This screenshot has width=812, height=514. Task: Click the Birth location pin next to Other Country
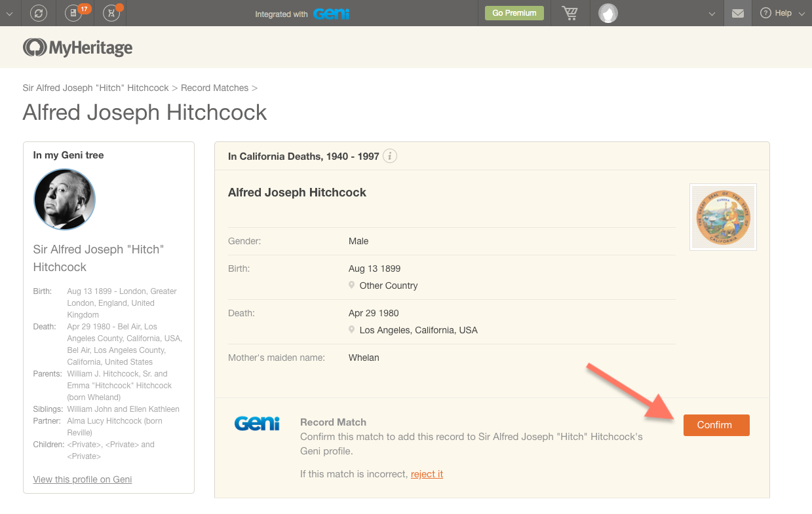(x=353, y=285)
